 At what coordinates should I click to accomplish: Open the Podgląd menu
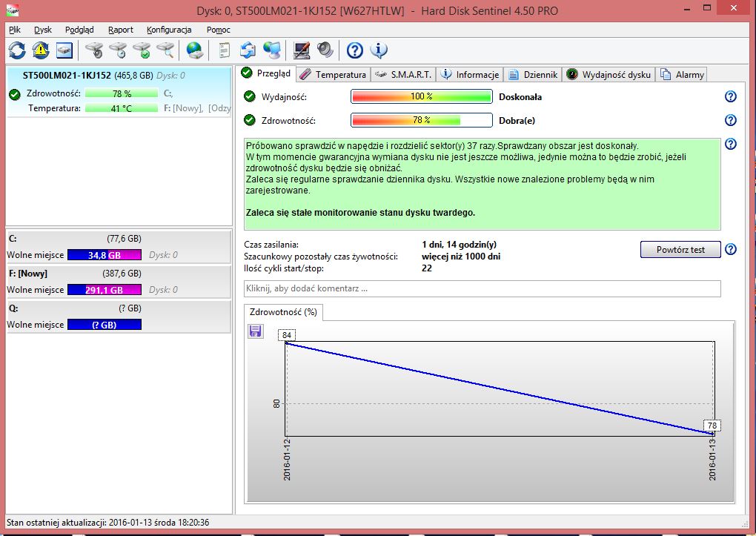79,30
